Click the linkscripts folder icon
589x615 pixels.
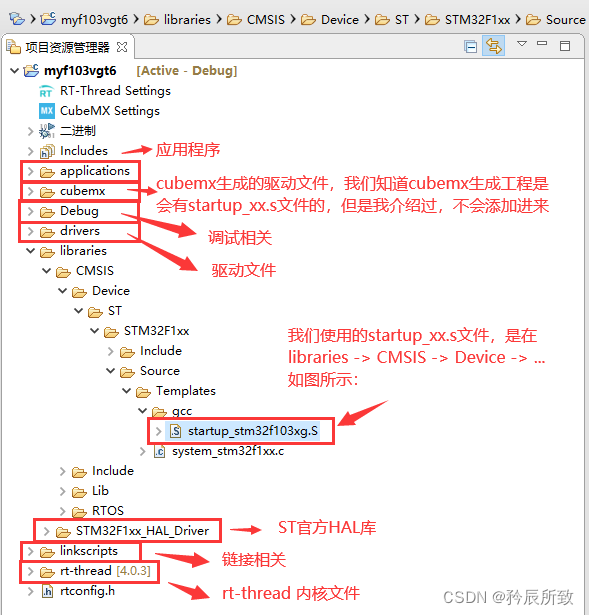[x=47, y=552]
